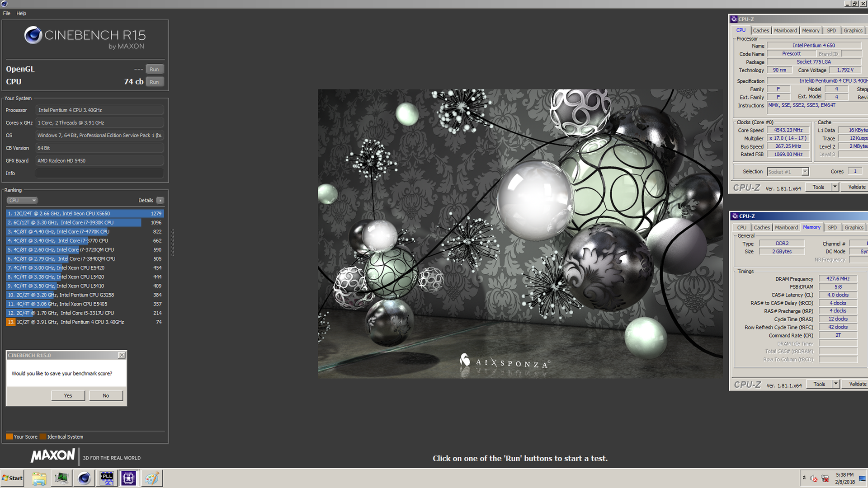Select CPU tab in upper CPU-Z window
Viewport: 868px width, 488px height.
coord(741,30)
